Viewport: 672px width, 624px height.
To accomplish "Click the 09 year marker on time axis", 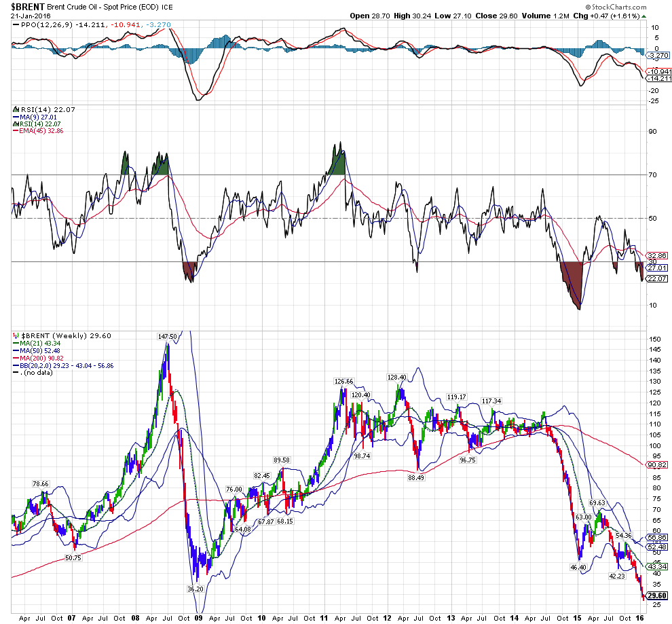I will click(x=198, y=619).
